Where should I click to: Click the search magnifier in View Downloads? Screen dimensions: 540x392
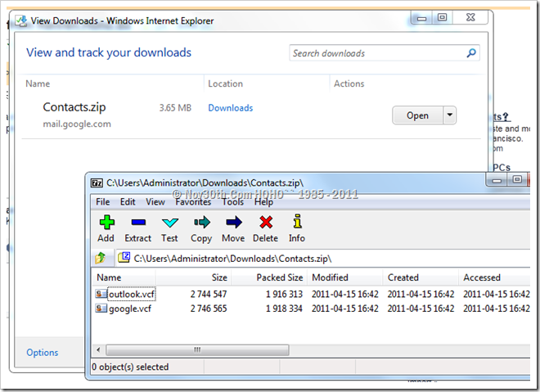(471, 53)
